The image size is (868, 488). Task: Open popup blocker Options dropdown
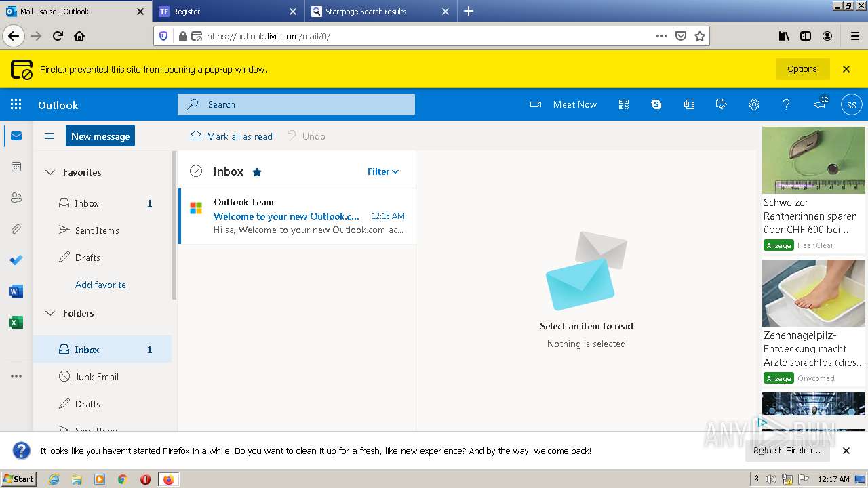point(802,69)
